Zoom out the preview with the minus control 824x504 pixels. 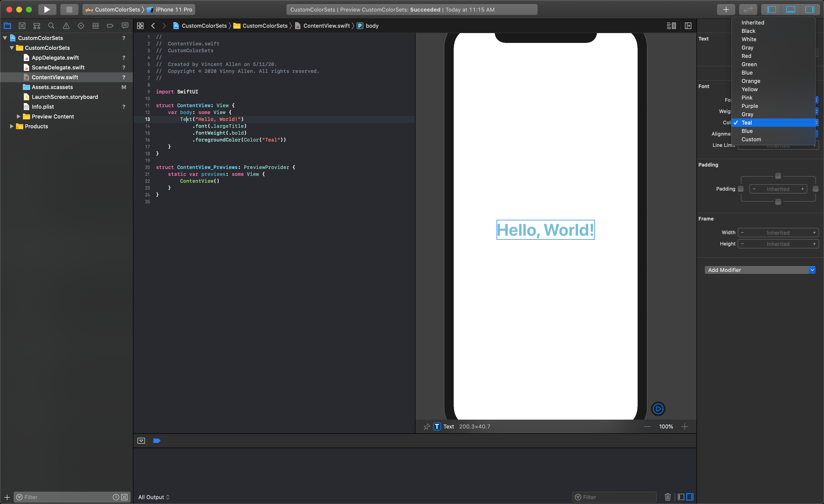647,426
